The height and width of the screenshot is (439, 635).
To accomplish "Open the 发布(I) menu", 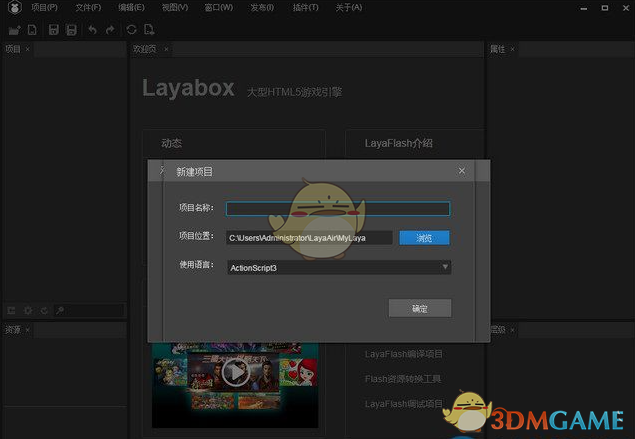I will [x=261, y=8].
